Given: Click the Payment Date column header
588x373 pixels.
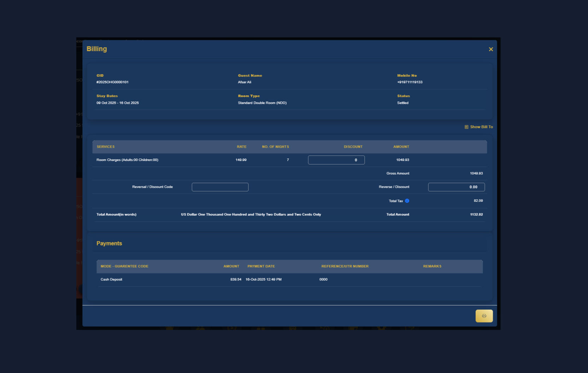Looking at the screenshot, I should (261, 266).
